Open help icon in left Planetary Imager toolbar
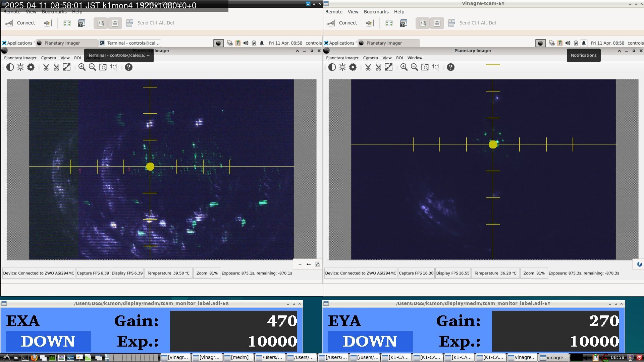This screenshot has height=362, width=644. click(128, 67)
